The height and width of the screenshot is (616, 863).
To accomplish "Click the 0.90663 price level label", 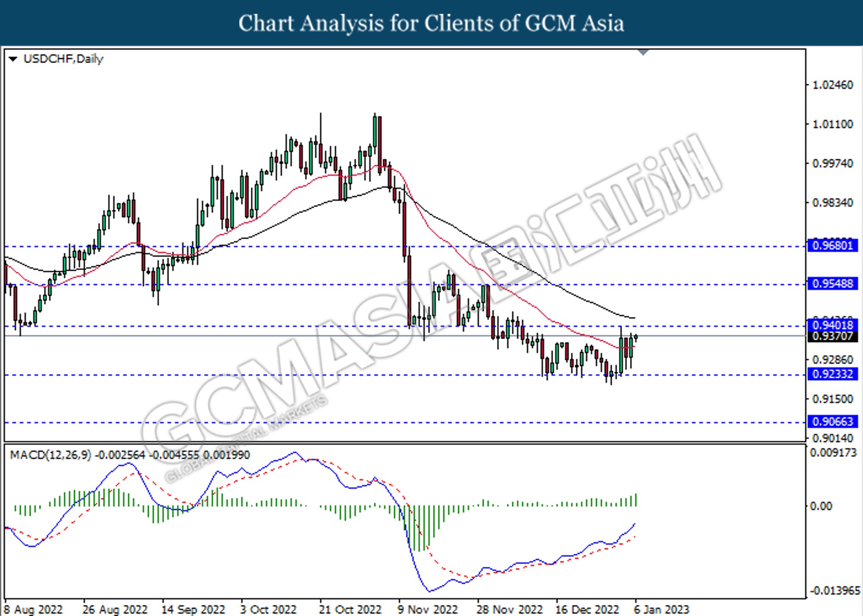I will point(832,421).
